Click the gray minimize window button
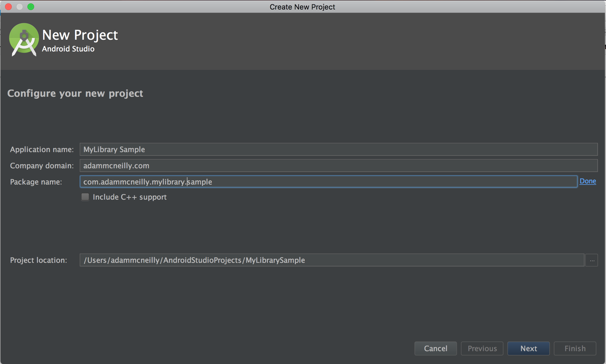606x364 pixels. [20, 7]
